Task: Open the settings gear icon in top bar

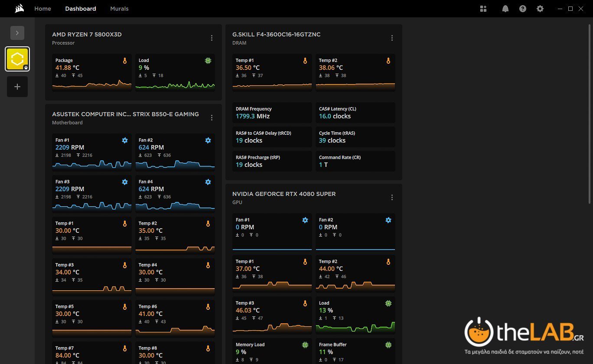Action: pos(540,9)
